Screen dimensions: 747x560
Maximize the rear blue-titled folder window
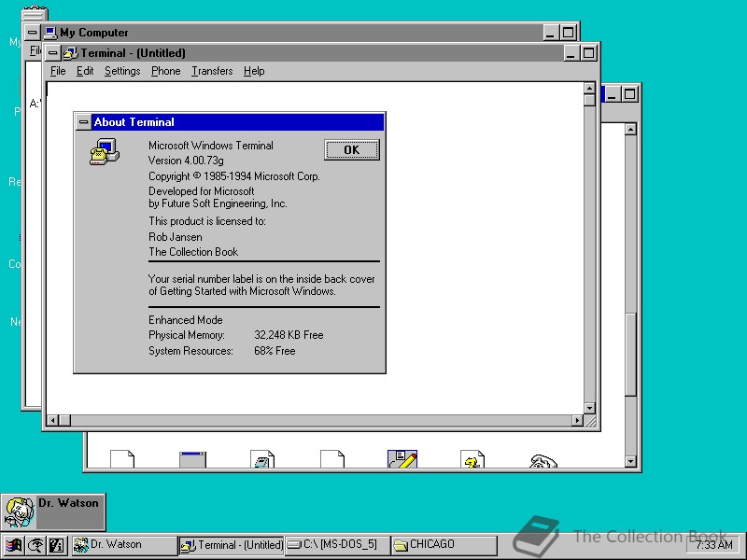pyautogui.click(x=629, y=94)
